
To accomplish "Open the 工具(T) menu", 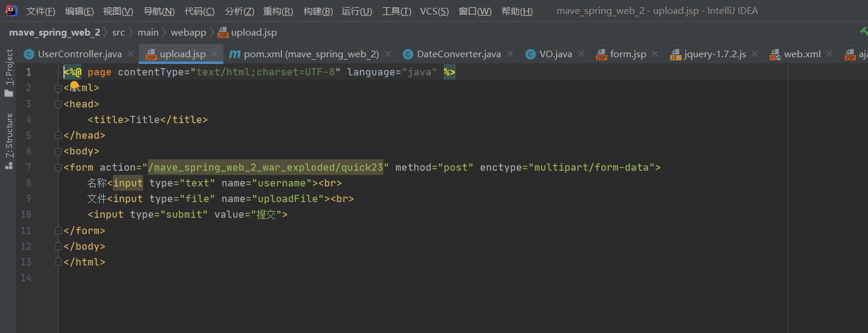I will [397, 11].
